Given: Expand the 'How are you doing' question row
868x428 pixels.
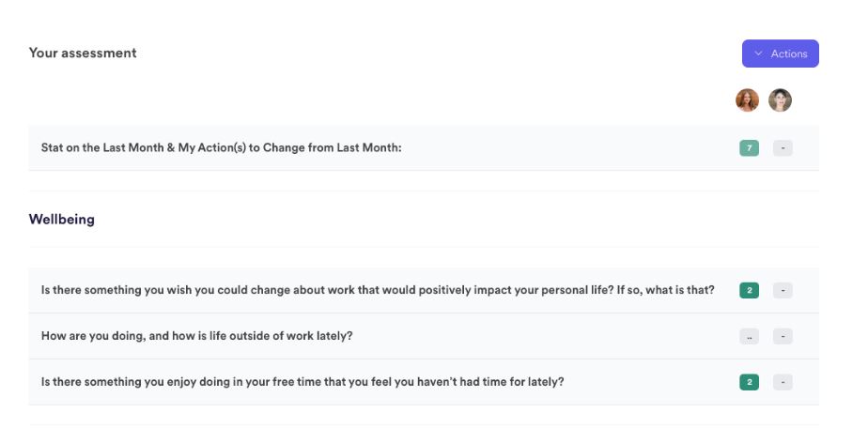Looking at the screenshot, I should click(x=424, y=336).
